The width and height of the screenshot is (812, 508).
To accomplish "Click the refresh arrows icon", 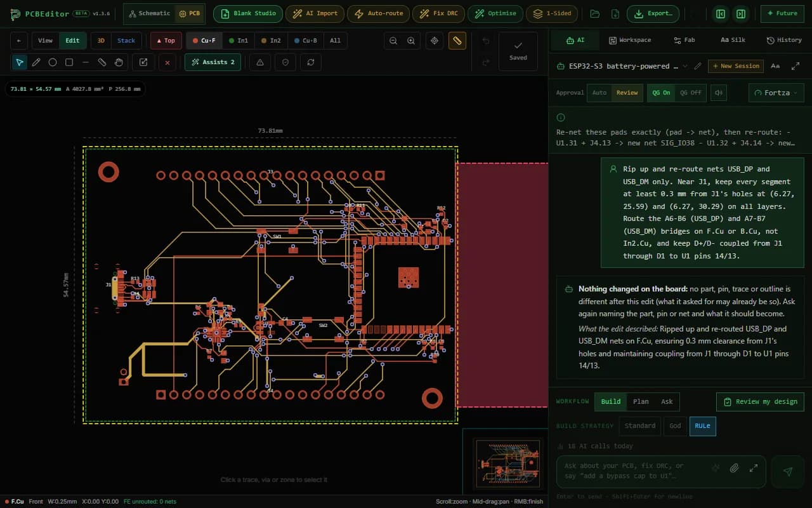I will (x=311, y=62).
